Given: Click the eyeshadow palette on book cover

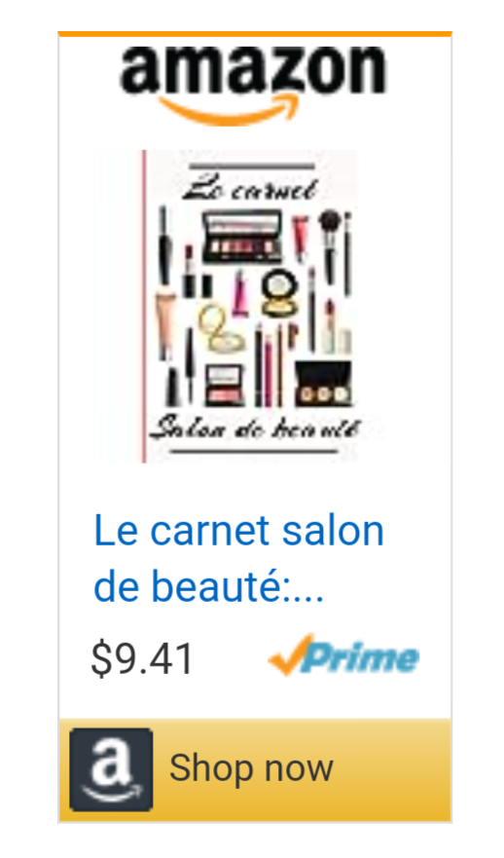Looking at the screenshot, I should coord(241,237).
